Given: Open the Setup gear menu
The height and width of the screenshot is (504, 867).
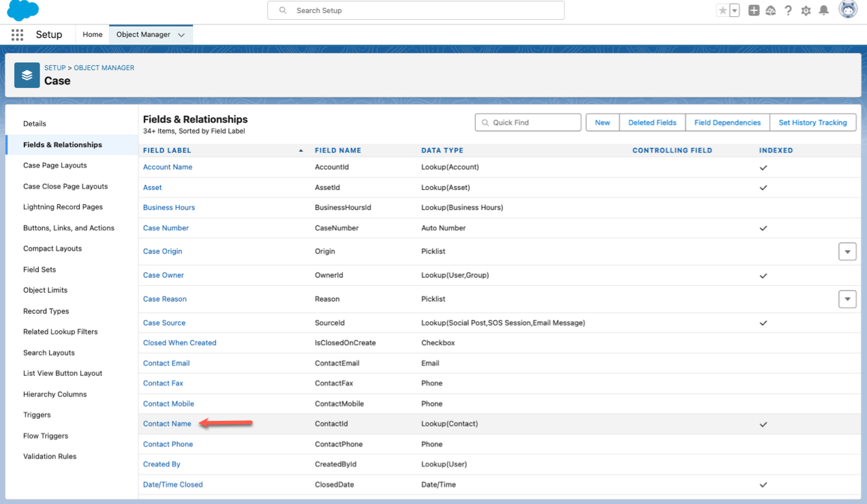Looking at the screenshot, I should [x=806, y=11].
